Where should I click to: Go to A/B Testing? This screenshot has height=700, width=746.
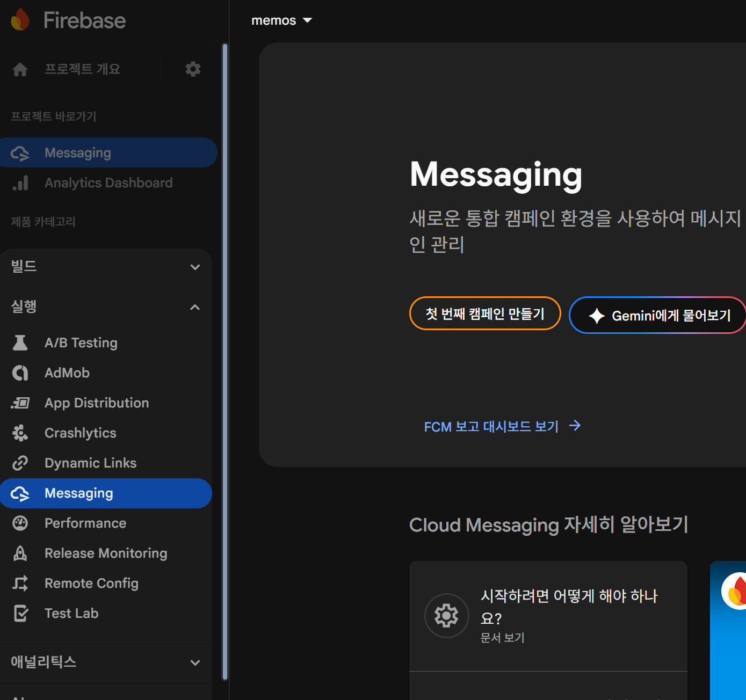(x=106, y=342)
